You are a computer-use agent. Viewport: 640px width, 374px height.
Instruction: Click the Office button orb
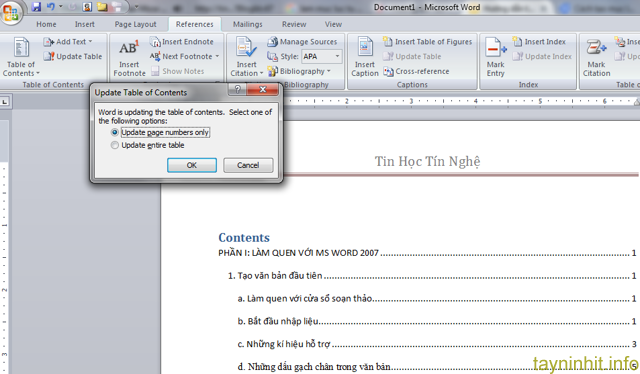[11, 12]
